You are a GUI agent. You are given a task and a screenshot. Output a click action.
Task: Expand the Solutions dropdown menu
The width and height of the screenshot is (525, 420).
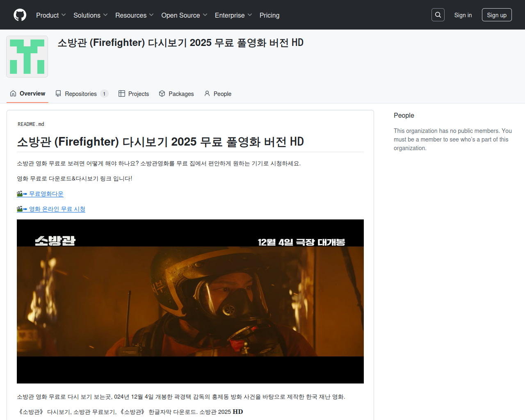pyautogui.click(x=90, y=15)
